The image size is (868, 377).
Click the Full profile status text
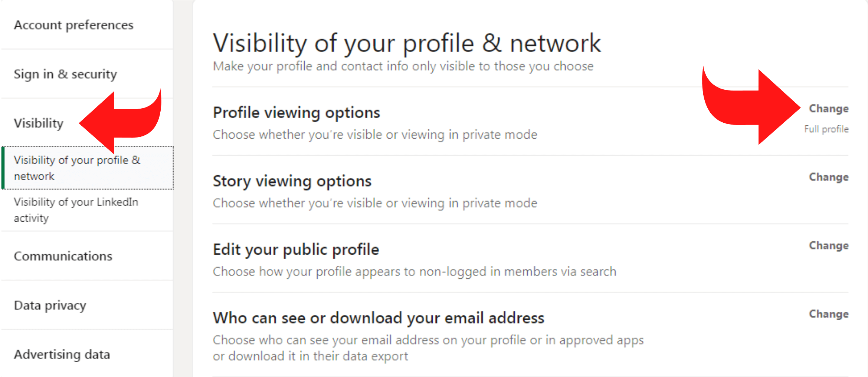pos(826,129)
